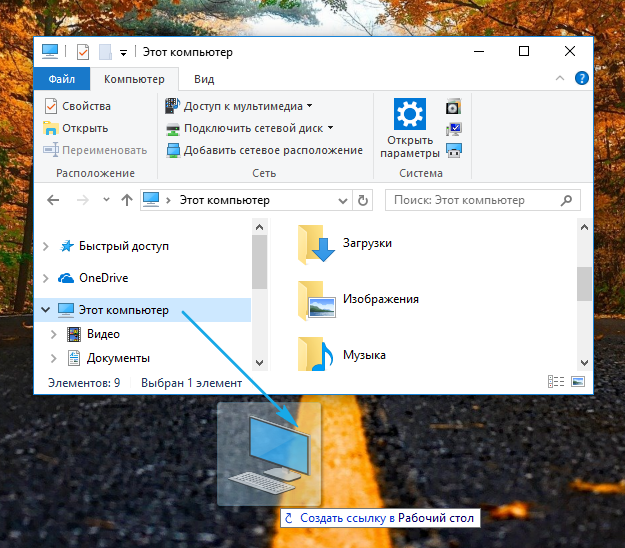Select Видео in navigation pane
This screenshot has width=625, height=548.
click(x=103, y=334)
